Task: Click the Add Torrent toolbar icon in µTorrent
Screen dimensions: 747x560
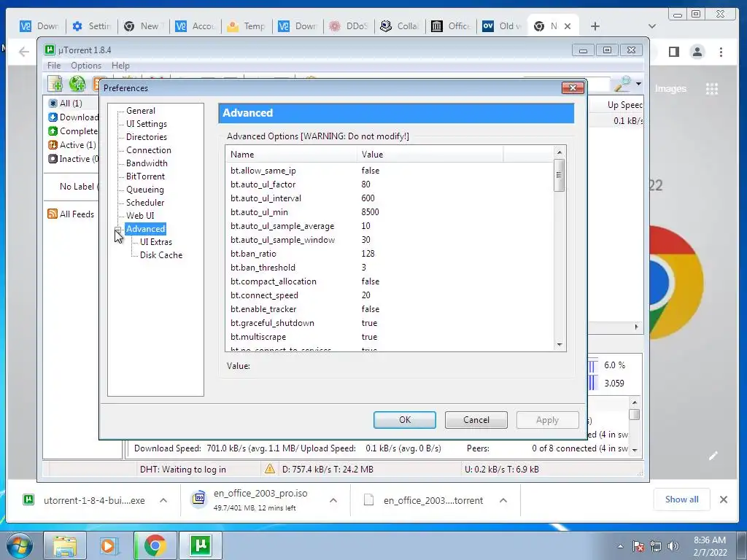Action: coord(55,84)
